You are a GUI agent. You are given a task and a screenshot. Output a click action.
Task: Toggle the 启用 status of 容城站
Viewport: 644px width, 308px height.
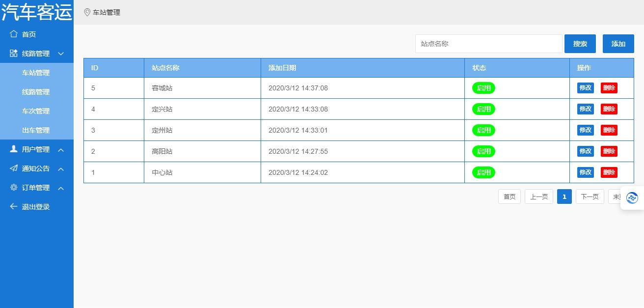483,88
